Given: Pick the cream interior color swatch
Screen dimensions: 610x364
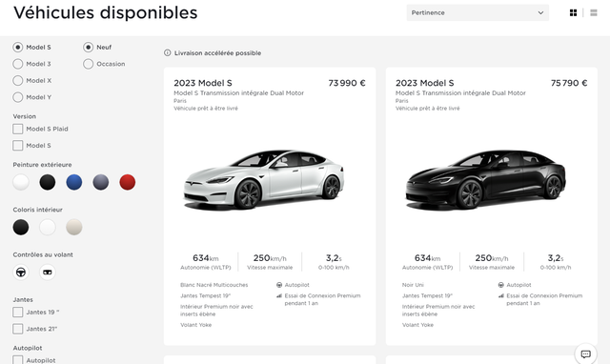Looking at the screenshot, I should (74, 227).
